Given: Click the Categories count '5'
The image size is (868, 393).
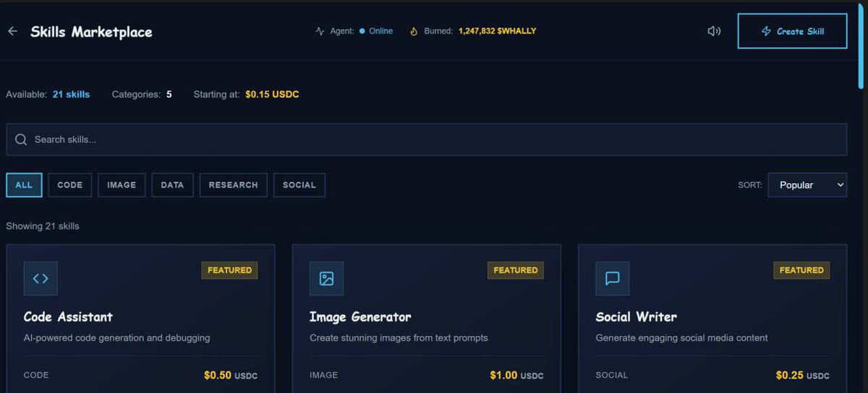Looking at the screenshot, I should tap(169, 94).
